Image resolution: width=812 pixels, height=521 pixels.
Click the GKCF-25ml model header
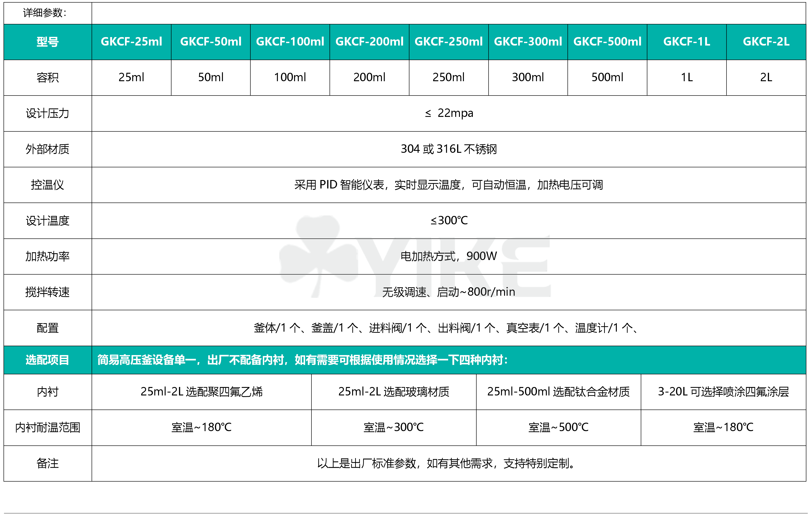(131, 42)
